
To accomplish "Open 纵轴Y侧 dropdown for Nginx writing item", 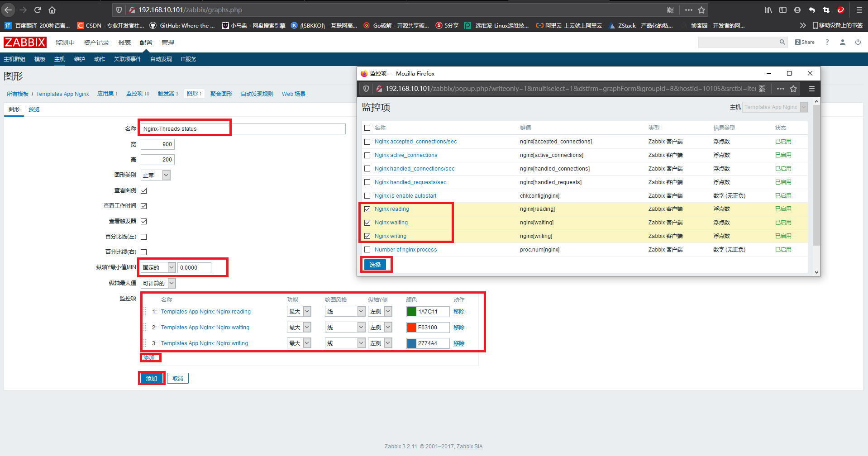I will pyautogui.click(x=380, y=343).
